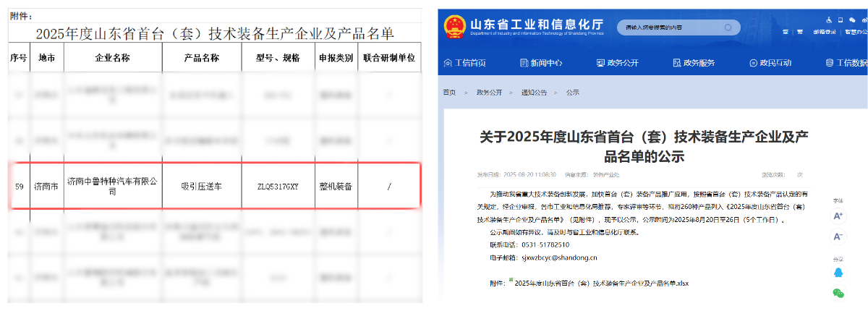Click the 联合研制单位 column header

click(389, 57)
